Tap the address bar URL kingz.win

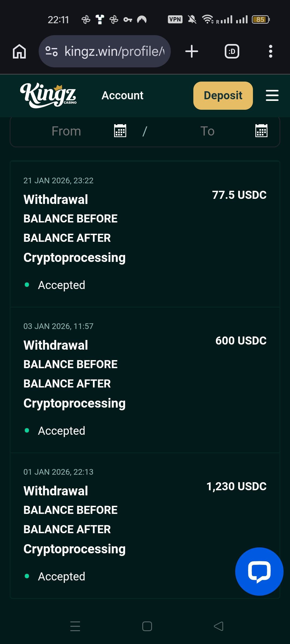point(114,51)
